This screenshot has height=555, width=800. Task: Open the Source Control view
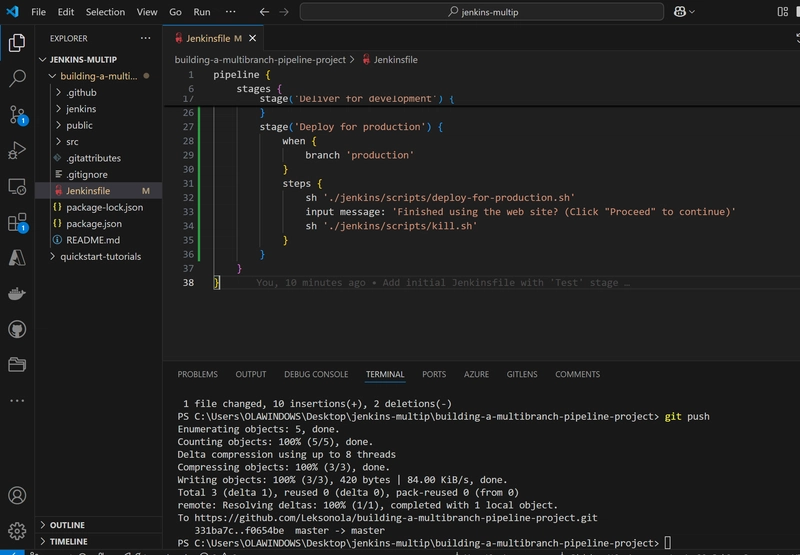click(x=17, y=115)
